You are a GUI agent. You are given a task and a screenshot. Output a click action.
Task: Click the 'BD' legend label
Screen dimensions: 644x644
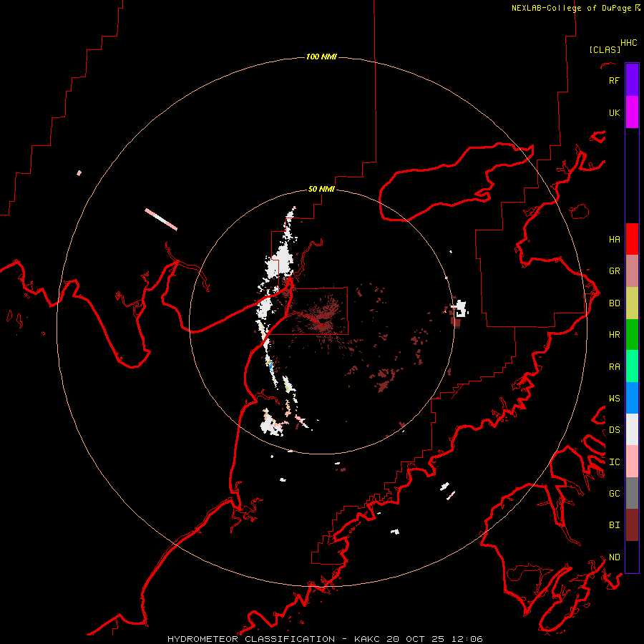click(614, 303)
